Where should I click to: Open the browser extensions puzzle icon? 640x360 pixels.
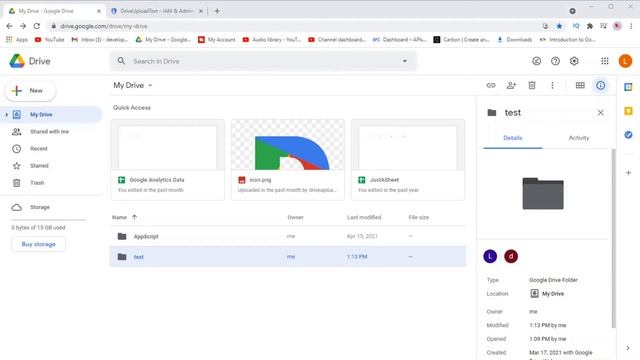589,26
